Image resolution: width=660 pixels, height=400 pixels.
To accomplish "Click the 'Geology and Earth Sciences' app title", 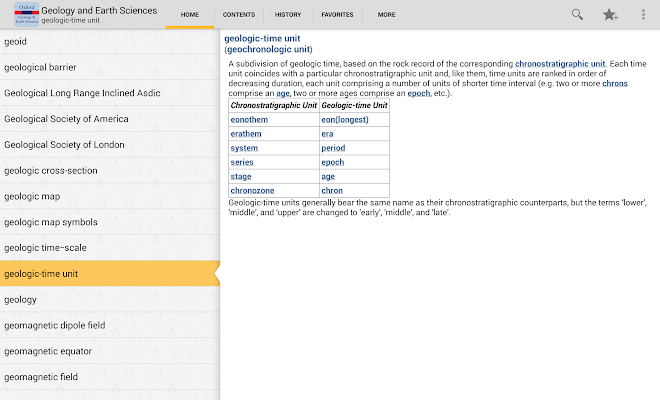I will (99, 11).
